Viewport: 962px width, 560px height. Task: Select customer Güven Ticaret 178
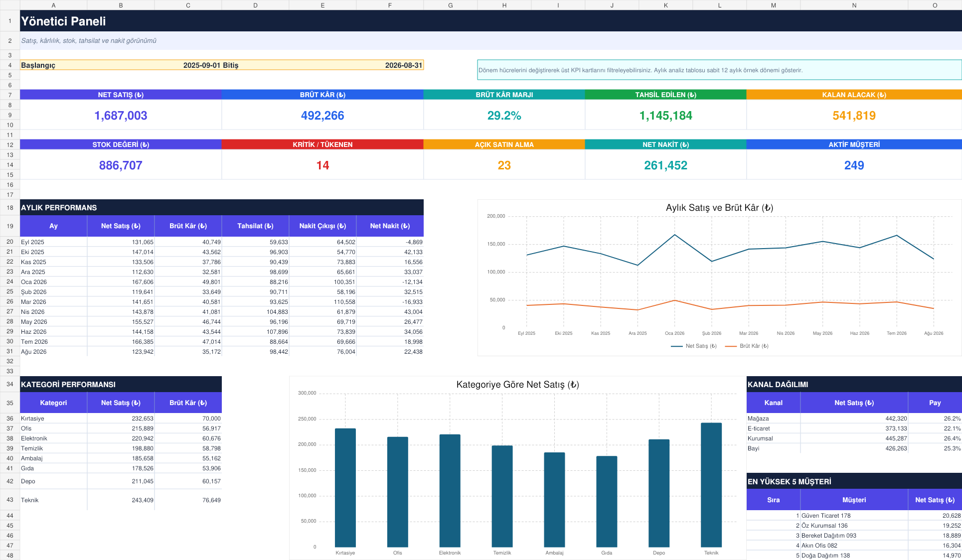pos(854,516)
